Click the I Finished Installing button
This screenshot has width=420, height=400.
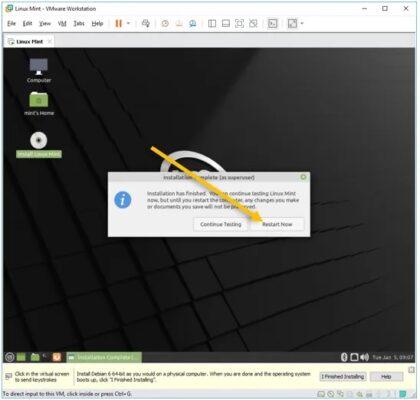click(343, 376)
